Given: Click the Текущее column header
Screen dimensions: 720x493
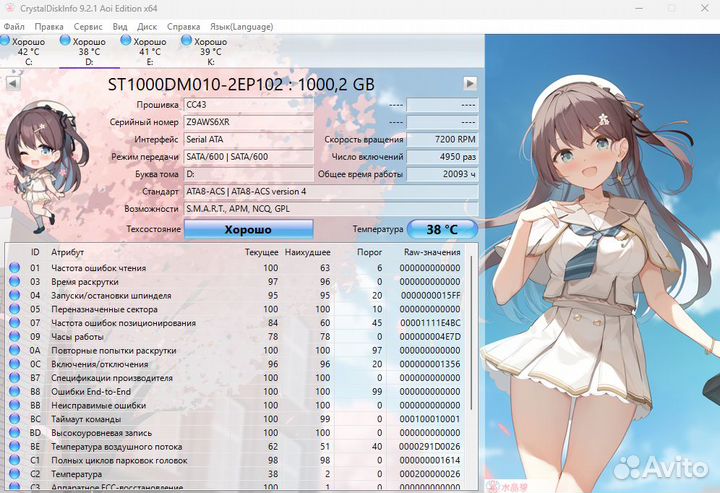Looking at the screenshot, I should [261, 252].
